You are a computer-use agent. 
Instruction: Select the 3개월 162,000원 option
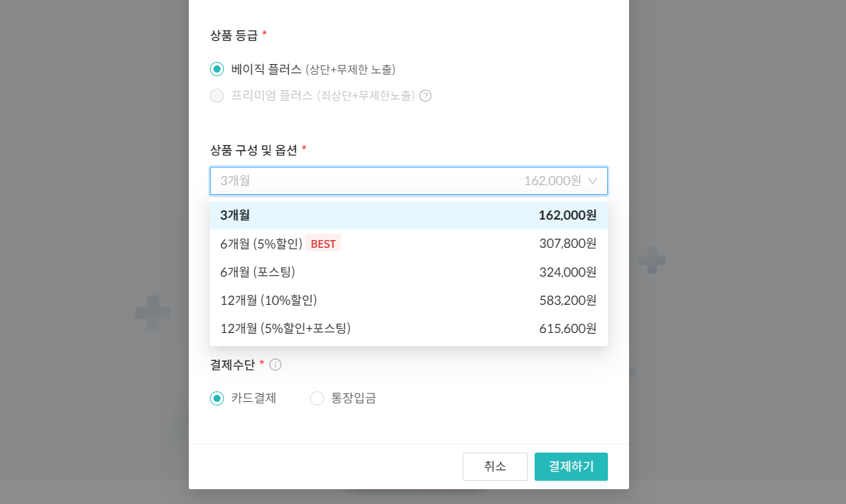409,215
